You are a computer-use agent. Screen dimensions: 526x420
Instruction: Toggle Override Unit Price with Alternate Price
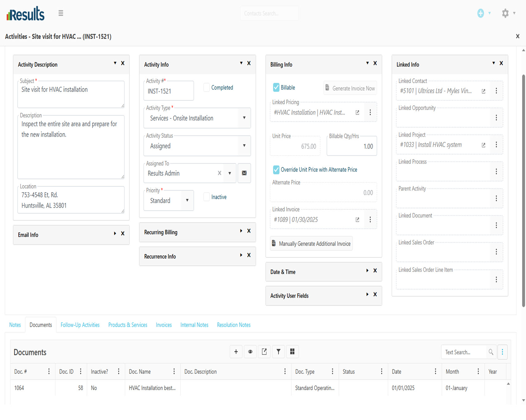(276, 170)
